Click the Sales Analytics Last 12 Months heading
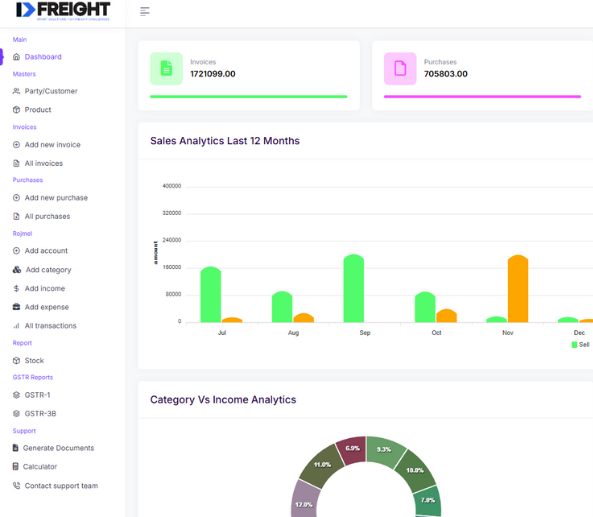 (x=225, y=141)
